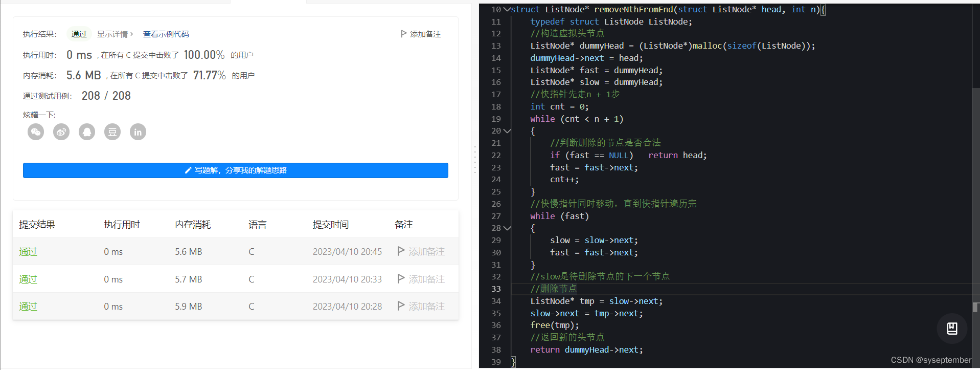Click the 208 / 208 test case count
Image resolution: width=980 pixels, height=370 pixels.
(x=106, y=96)
